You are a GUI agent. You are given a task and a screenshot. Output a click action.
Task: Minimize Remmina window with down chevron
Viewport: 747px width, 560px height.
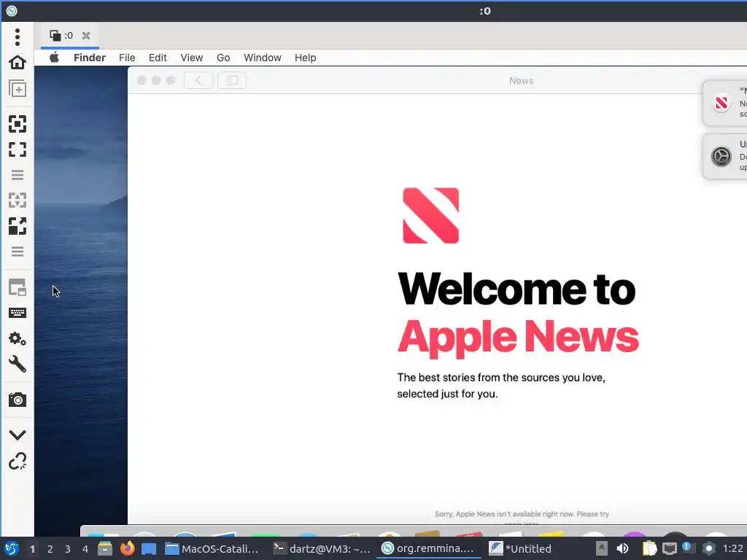coord(18,435)
